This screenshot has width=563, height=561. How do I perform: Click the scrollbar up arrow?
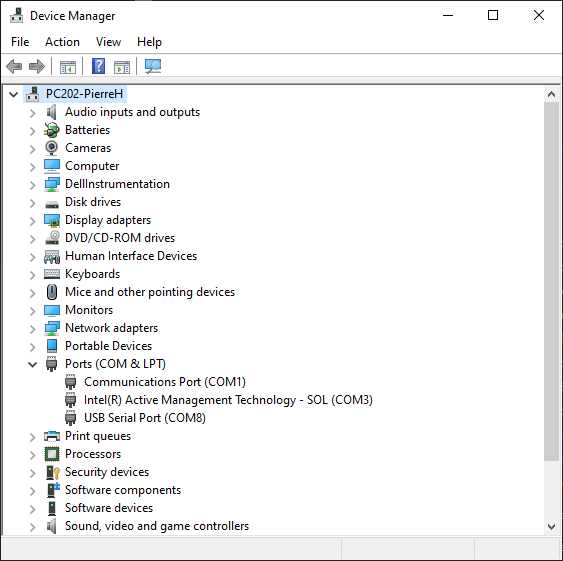(x=552, y=94)
